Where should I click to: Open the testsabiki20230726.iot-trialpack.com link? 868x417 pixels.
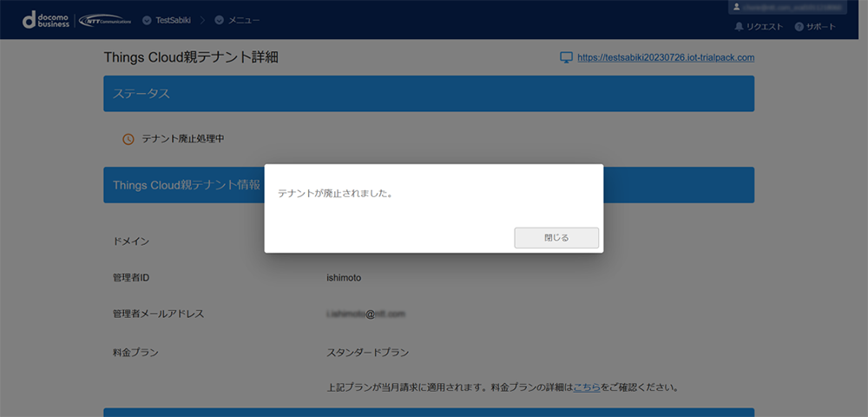click(666, 57)
